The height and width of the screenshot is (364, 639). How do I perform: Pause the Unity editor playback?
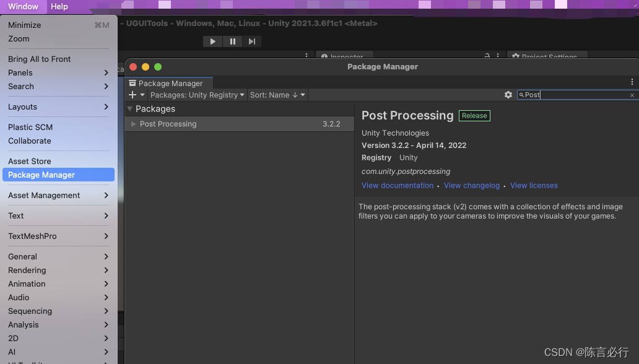[x=233, y=41]
